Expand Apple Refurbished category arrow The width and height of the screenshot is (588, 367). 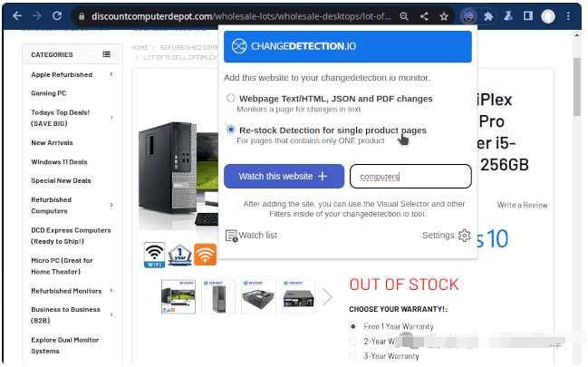(x=111, y=74)
